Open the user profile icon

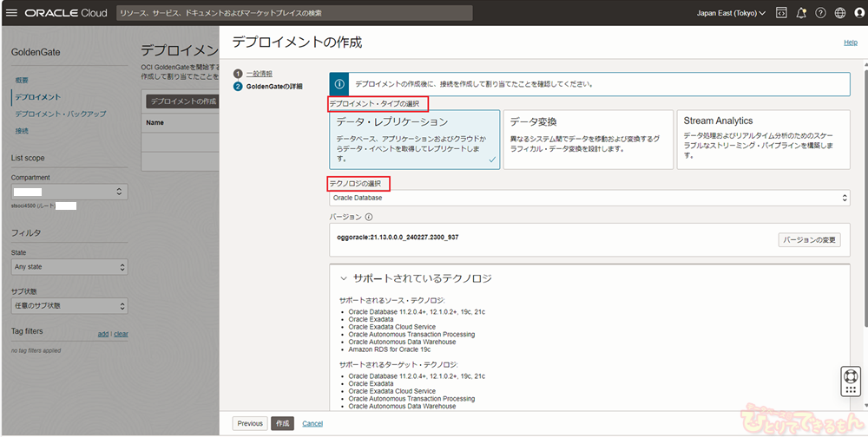(859, 13)
